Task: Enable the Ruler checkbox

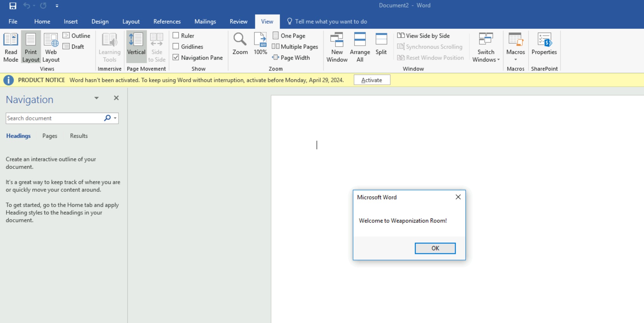Action: (x=176, y=35)
